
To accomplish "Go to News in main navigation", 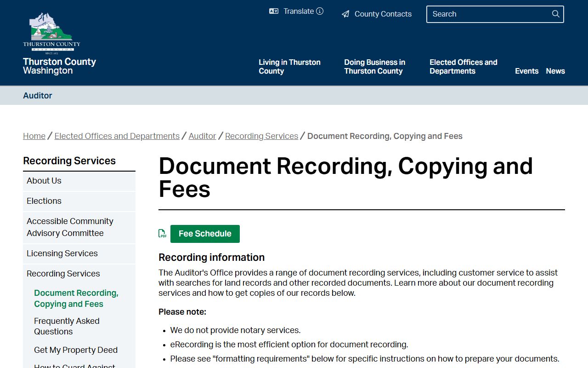I will point(555,71).
